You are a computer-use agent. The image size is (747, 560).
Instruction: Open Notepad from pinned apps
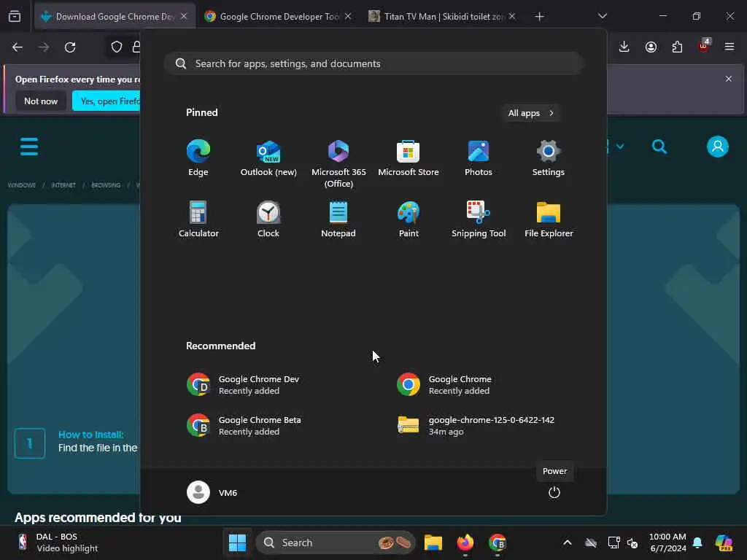(x=338, y=219)
